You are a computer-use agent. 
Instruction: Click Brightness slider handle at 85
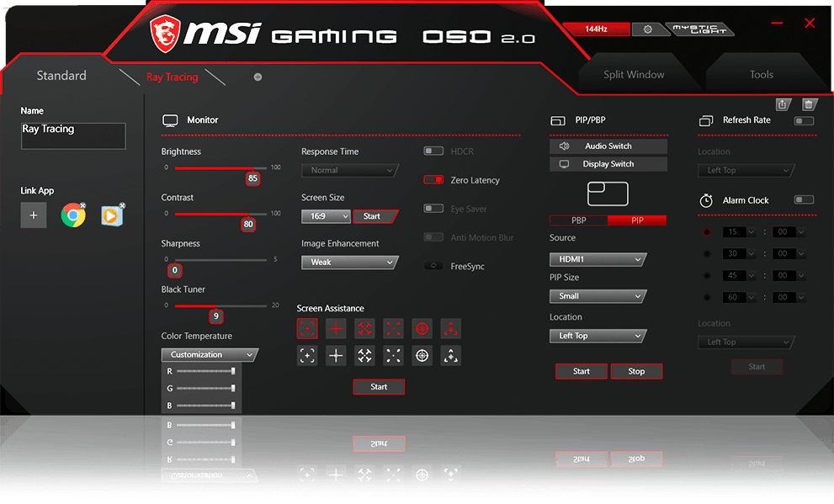click(252, 178)
